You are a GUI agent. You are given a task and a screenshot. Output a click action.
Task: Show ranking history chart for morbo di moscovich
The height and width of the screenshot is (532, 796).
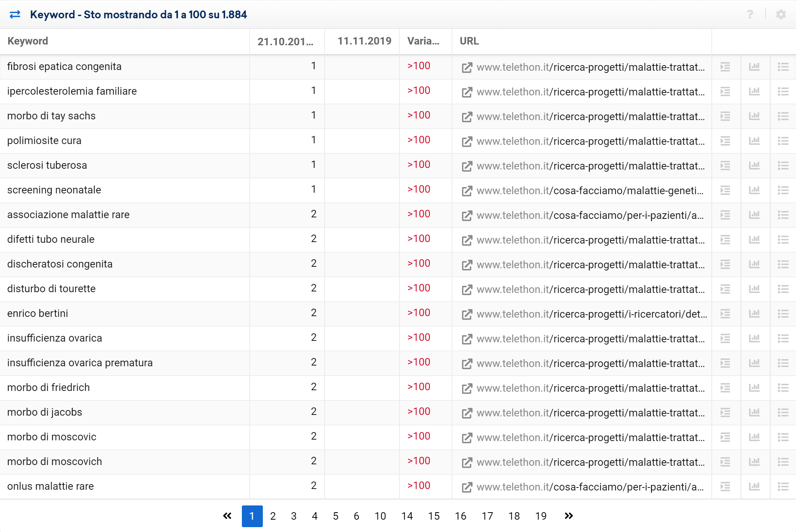(754, 462)
